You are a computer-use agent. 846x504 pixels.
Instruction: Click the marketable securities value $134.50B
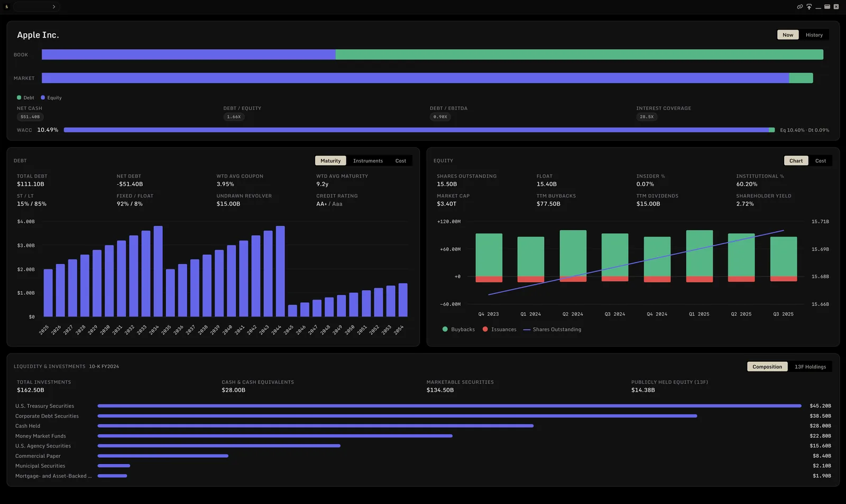[x=440, y=390]
